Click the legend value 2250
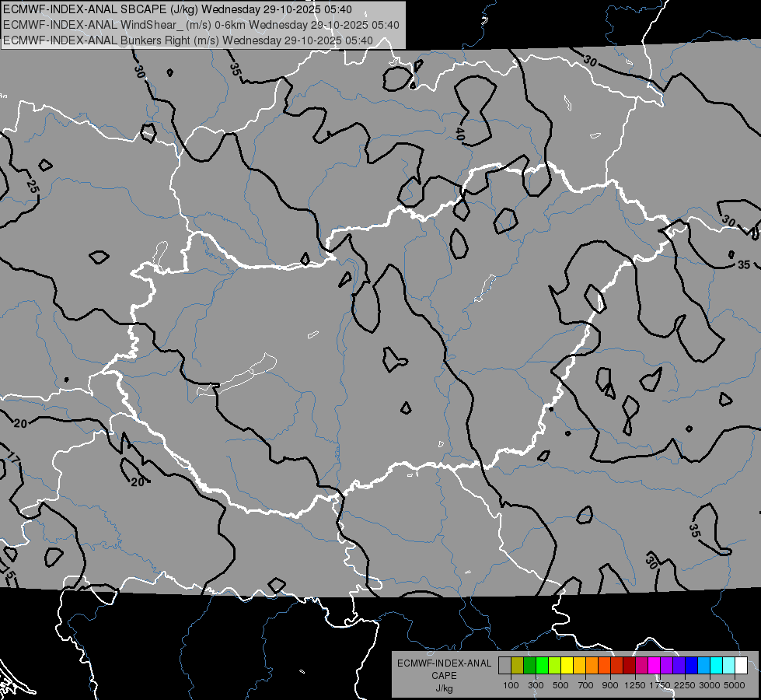 [685, 685]
